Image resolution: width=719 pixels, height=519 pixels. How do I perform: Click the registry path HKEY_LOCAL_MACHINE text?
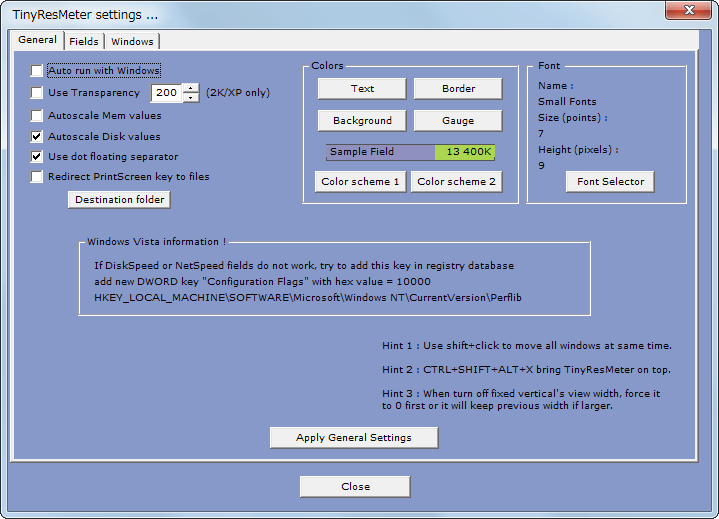pos(308,298)
